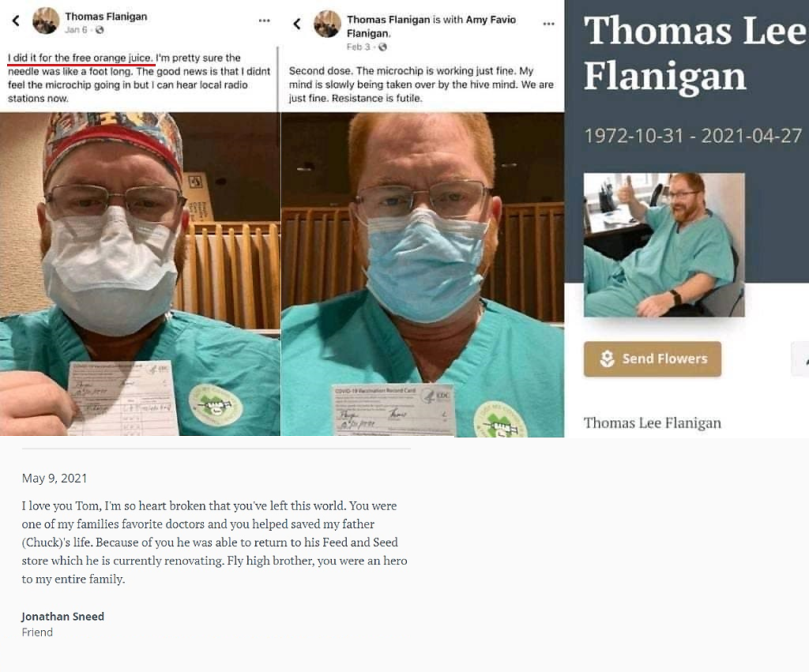This screenshot has width=809, height=672.
Task: Go back using first post's back arrow
Action: (x=16, y=21)
